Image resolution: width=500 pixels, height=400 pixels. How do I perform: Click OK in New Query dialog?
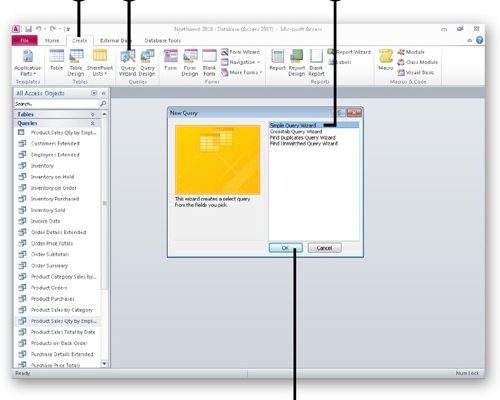286,248
